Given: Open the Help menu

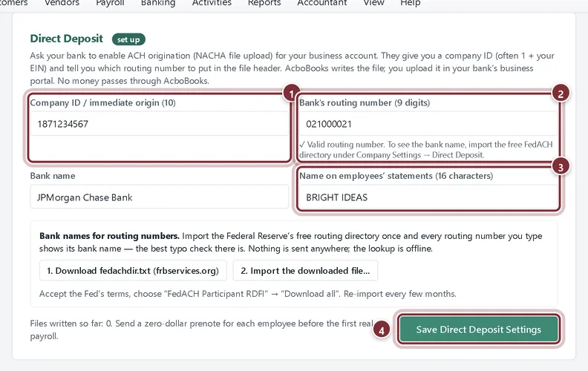Looking at the screenshot, I should point(411,3).
